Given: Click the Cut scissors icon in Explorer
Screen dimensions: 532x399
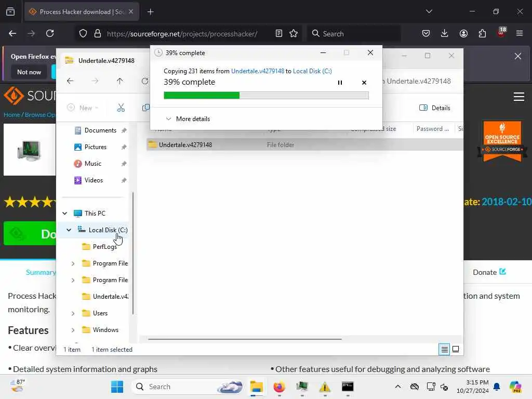Looking at the screenshot, I should [x=121, y=108].
